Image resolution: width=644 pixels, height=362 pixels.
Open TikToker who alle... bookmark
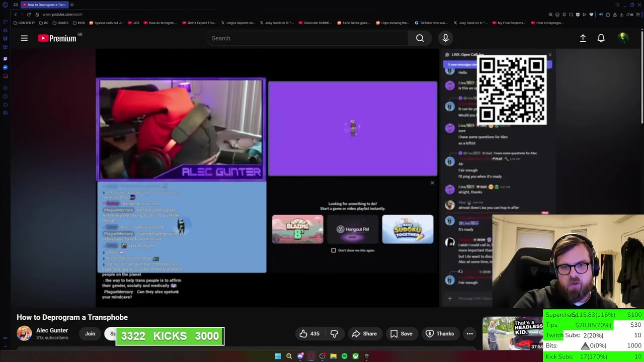point(431,23)
